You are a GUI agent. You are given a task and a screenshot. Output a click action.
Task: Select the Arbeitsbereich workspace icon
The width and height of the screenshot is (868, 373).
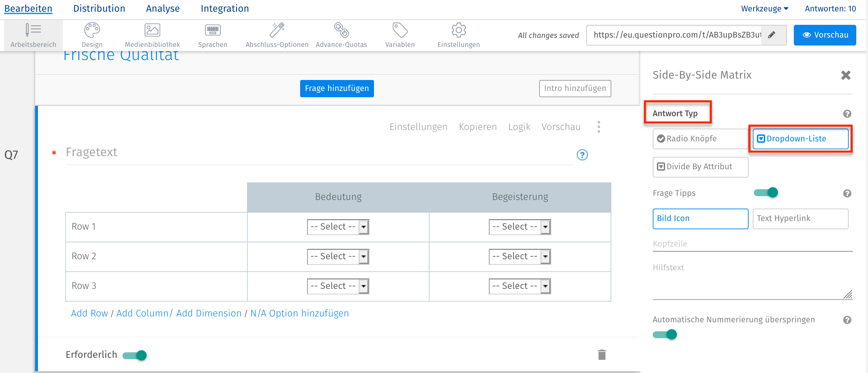pos(33,34)
